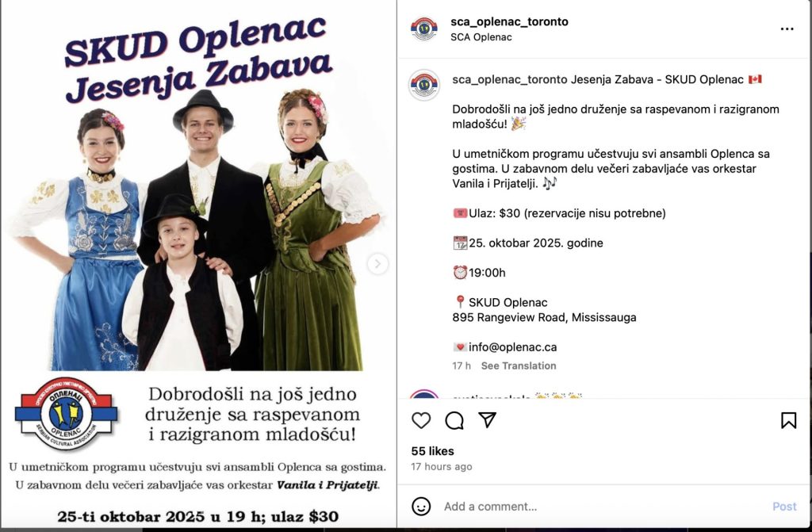Viewport: 812px width, 532px height.
Task: Click the 17 hours ago timestamp
Action: pyautogui.click(x=441, y=467)
